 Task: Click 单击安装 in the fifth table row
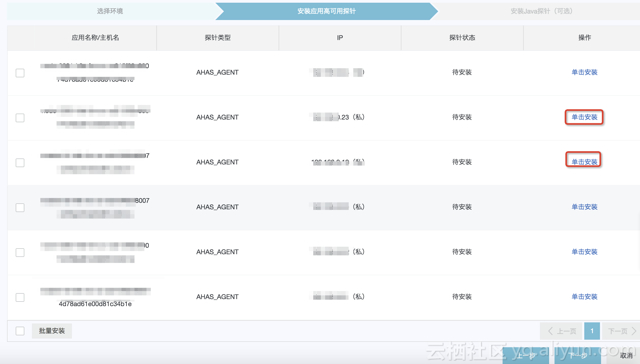click(x=584, y=252)
